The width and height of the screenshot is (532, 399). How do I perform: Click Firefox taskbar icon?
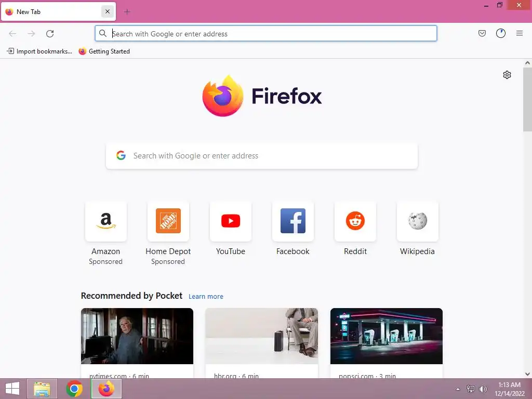[107, 389]
